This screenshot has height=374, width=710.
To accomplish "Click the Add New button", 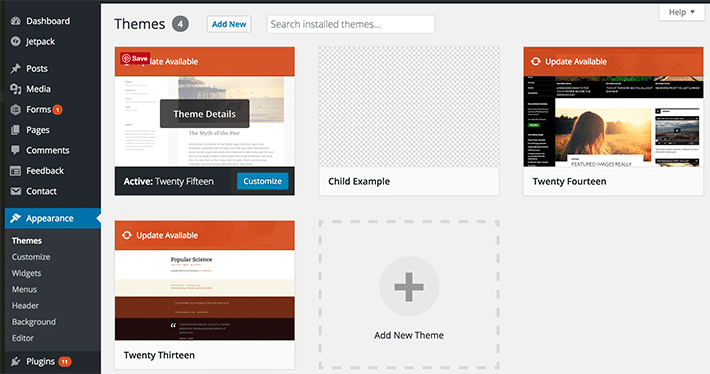I will (229, 24).
